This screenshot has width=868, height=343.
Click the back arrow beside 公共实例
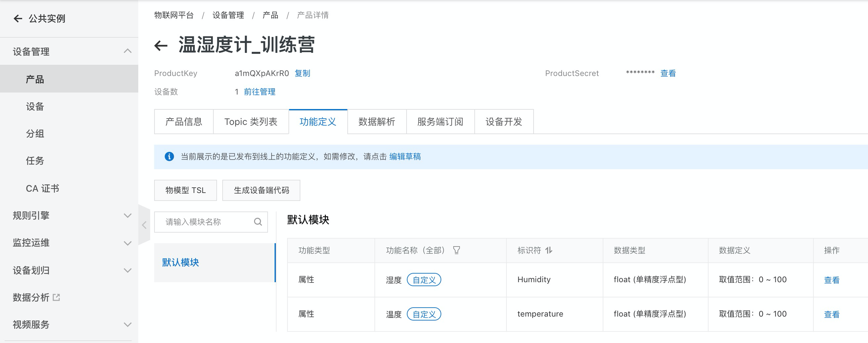(18, 19)
